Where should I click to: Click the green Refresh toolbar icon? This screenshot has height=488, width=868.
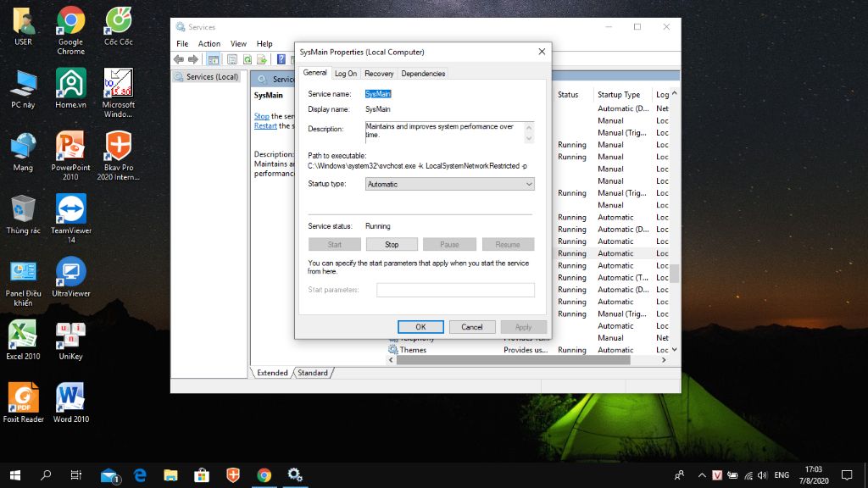pyautogui.click(x=248, y=59)
